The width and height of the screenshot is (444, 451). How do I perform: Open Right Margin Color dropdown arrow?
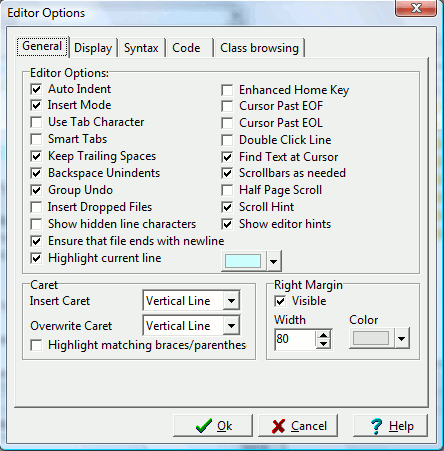click(x=402, y=339)
